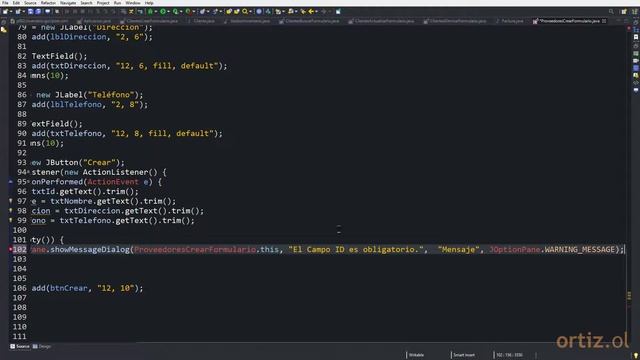Click WARNING_MESSAGE text on line 102
The width and height of the screenshot is (640, 360).
tap(579, 249)
